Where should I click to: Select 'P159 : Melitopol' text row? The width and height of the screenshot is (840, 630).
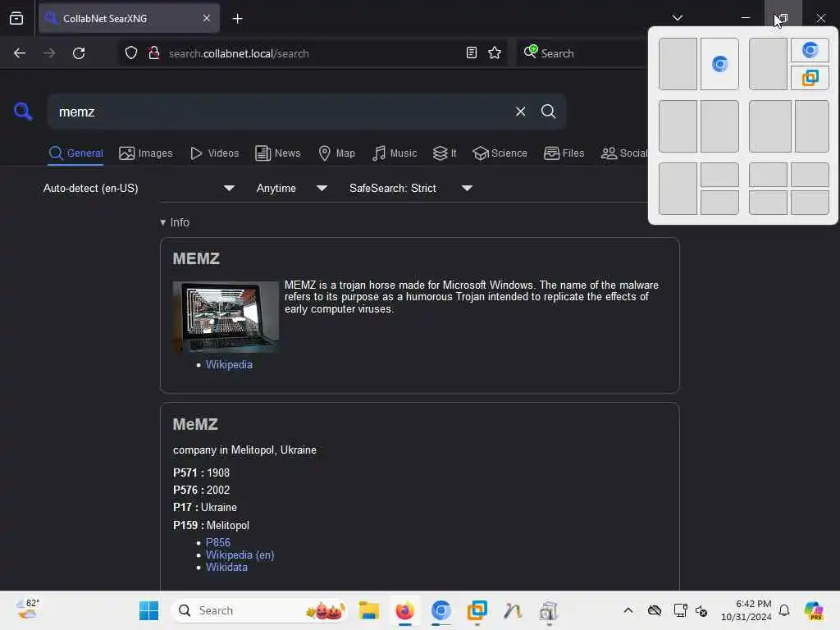click(x=211, y=525)
